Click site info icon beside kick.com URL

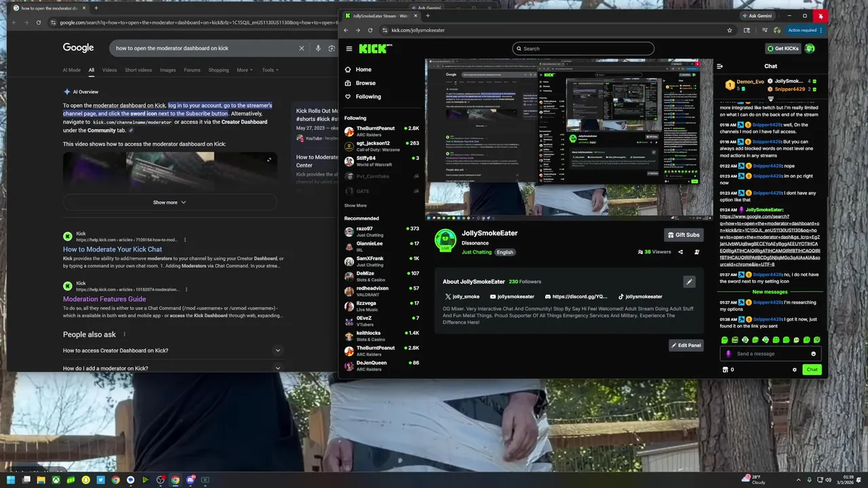384,30
